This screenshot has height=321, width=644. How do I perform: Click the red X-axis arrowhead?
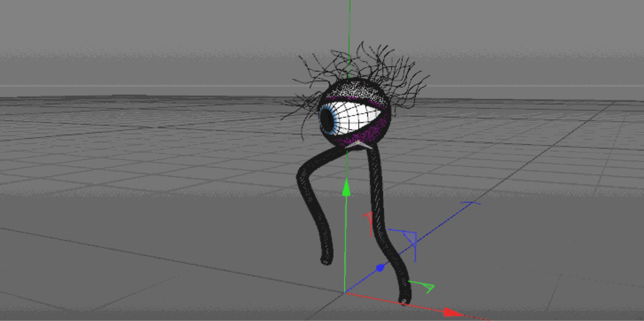[x=453, y=312]
